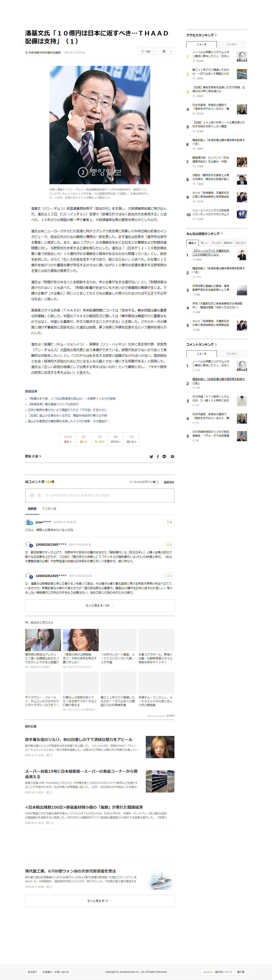Open related article about 韓日通貨スワップ

54,404
